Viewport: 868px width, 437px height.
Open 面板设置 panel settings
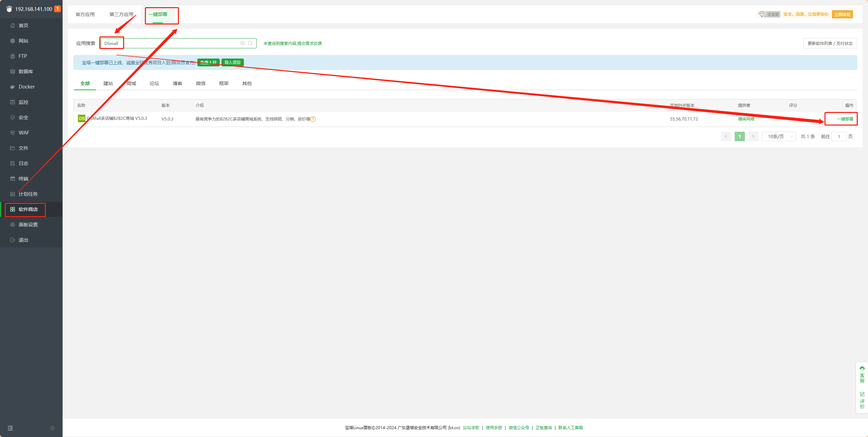(31, 225)
